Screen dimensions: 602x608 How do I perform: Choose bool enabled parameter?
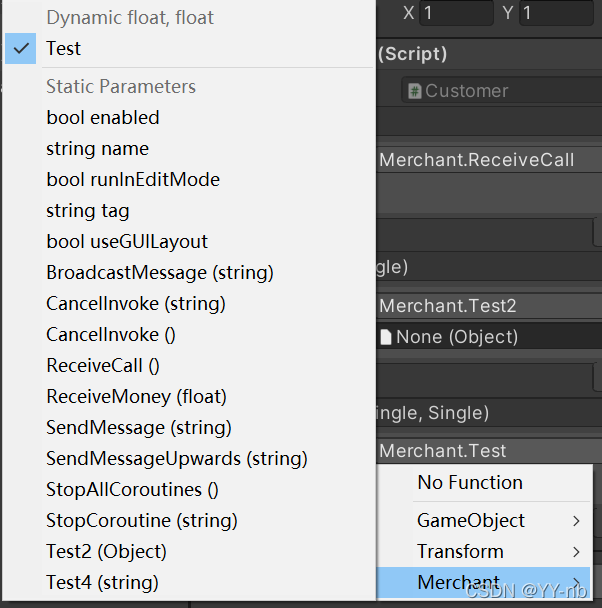pyautogui.click(x=103, y=117)
